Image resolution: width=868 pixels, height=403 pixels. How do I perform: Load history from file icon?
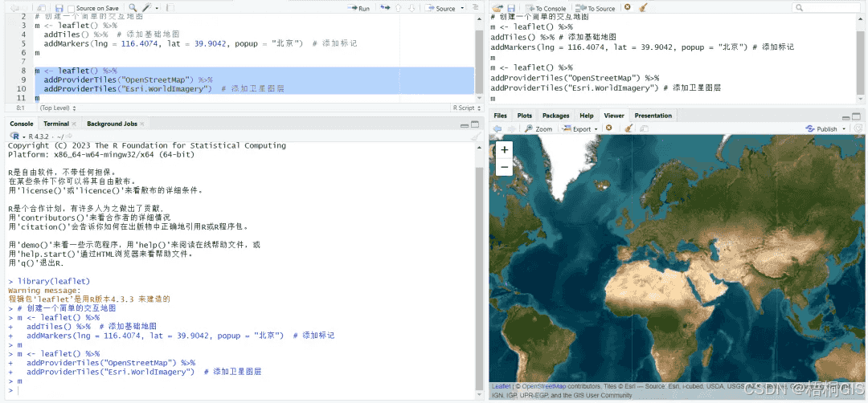(x=497, y=8)
